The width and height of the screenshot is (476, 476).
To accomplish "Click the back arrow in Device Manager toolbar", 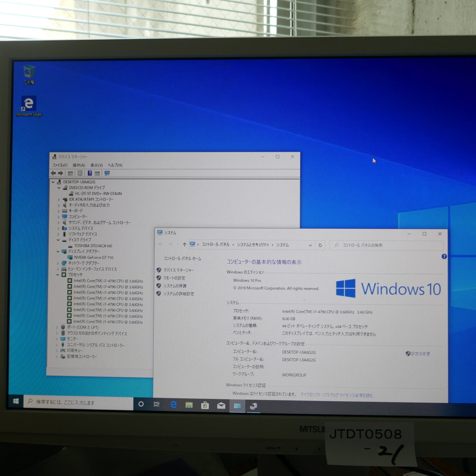I will (x=53, y=173).
